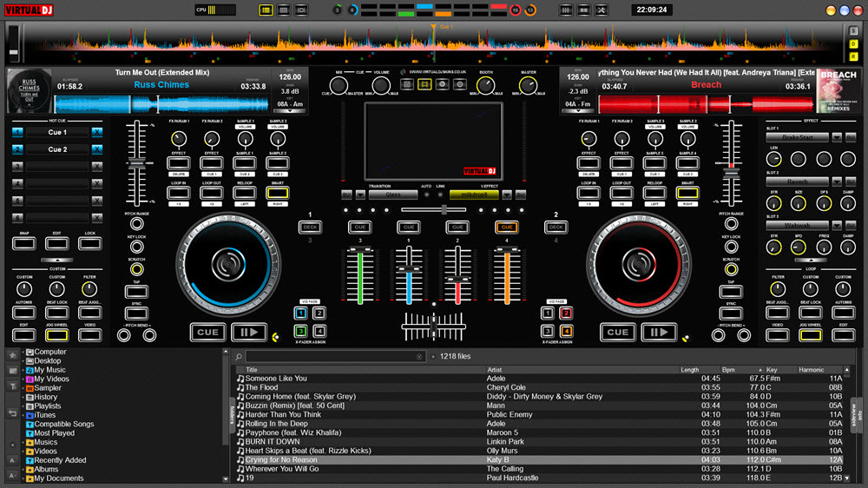Assign crossfader channel 1 on left side
The width and height of the screenshot is (868, 488).
300,313
